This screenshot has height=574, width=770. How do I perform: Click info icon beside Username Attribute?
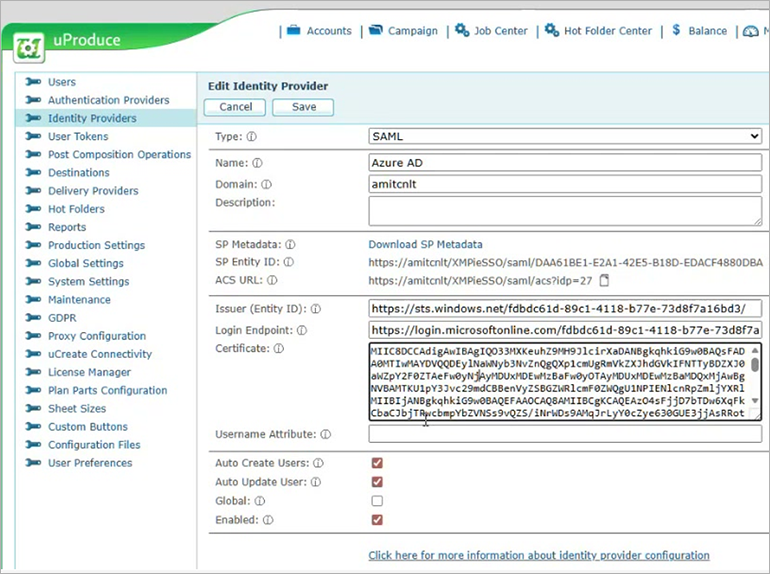click(326, 435)
